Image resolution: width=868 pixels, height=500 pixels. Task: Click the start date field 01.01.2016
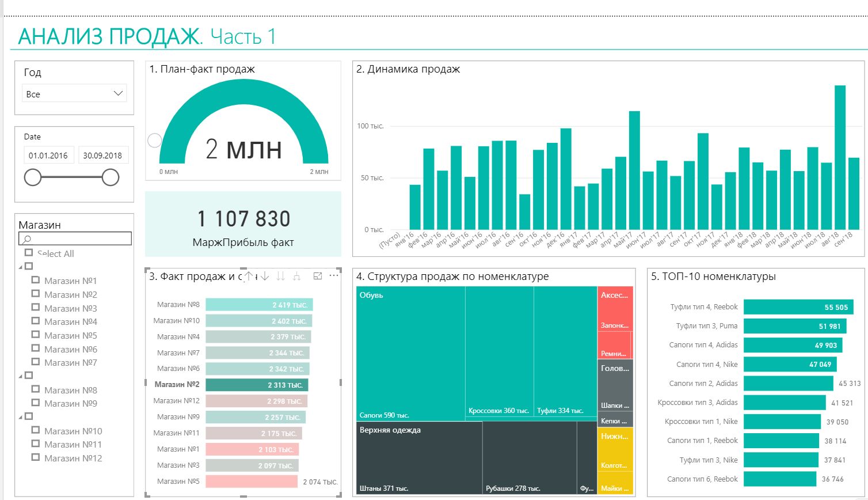[48, 155]
